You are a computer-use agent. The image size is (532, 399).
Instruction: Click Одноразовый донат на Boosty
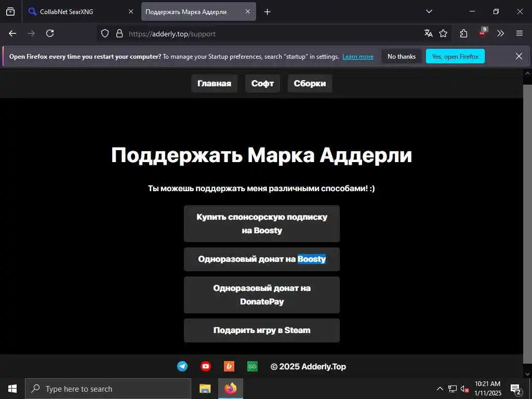(262, 259)
